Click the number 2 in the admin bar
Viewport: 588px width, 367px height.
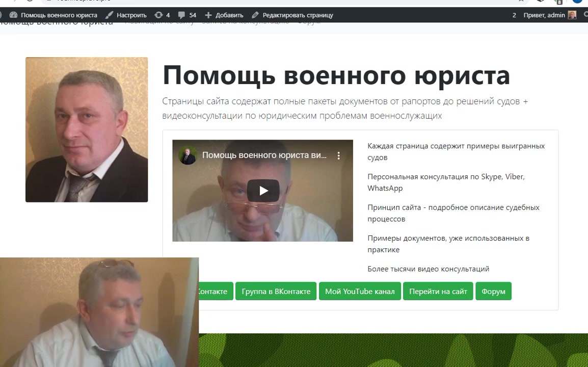(514, 15)
